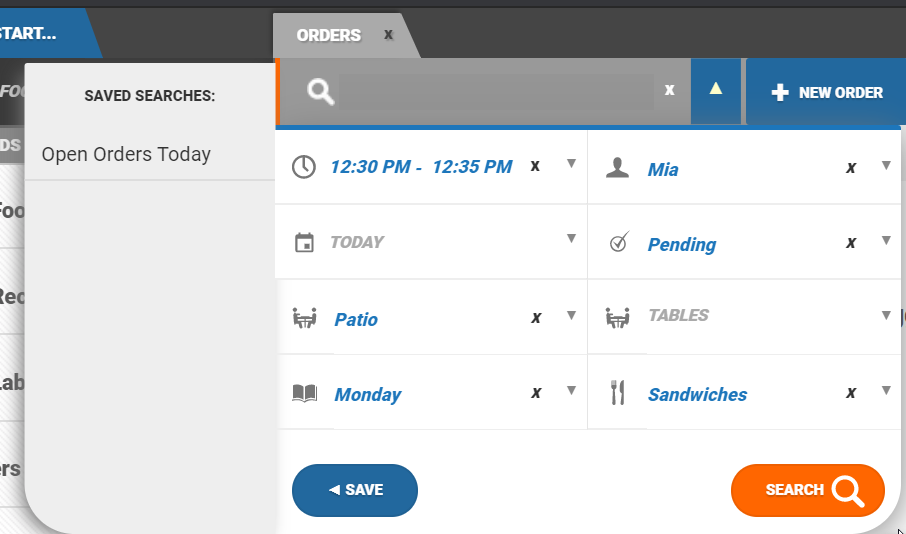The image size is (906, 534).
Task: Click the fork and knife icon beside Sandwiches
Action: click(x=618, y=393)
